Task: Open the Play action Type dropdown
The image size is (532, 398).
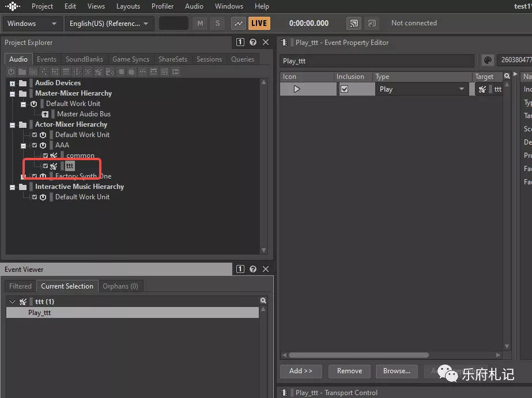Action: click(422, 89)
